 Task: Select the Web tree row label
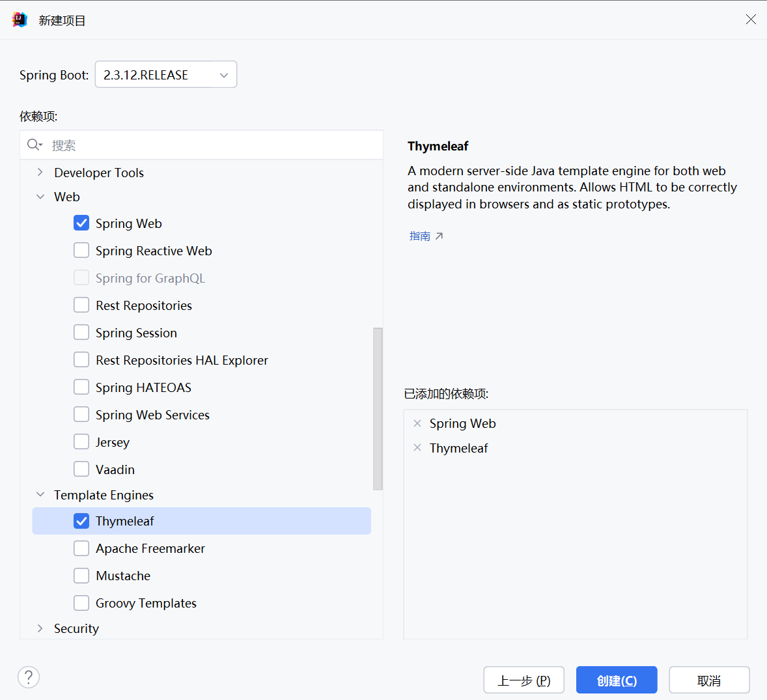pyautogui.click(x=67, y=197)
